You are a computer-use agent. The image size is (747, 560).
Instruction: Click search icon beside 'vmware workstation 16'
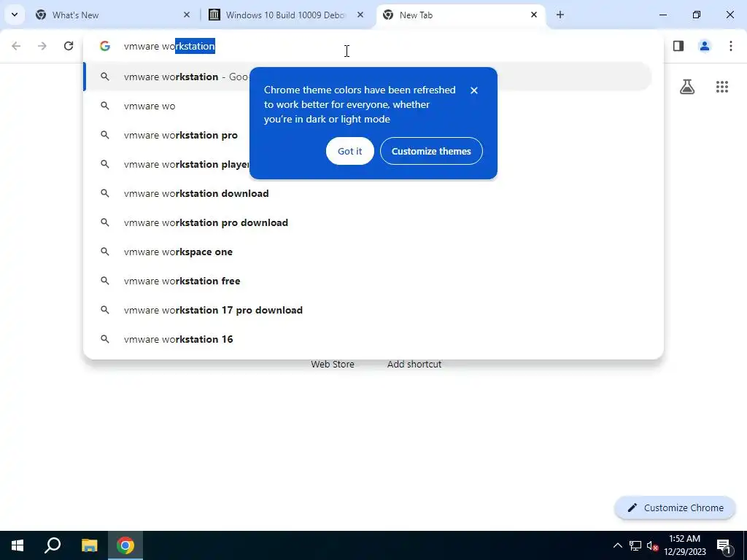pos(105,339)
